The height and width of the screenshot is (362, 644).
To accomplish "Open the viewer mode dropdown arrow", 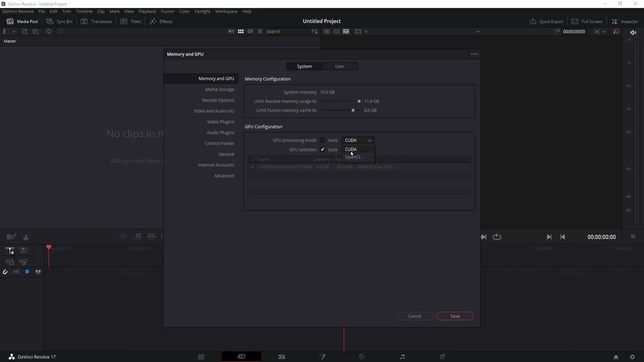I will pos(366,32).
